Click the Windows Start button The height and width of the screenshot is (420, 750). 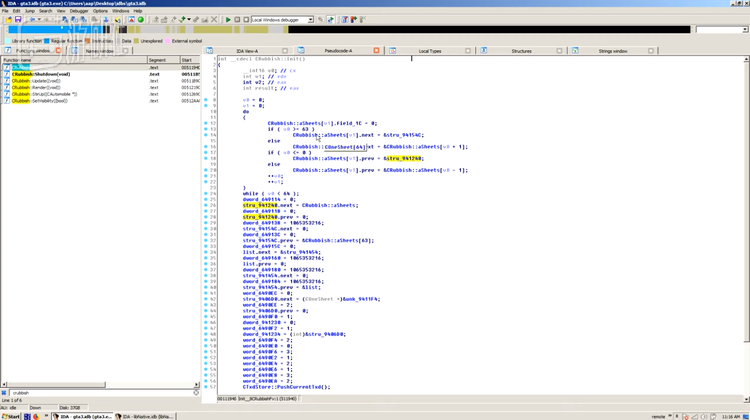coord(13,415)
